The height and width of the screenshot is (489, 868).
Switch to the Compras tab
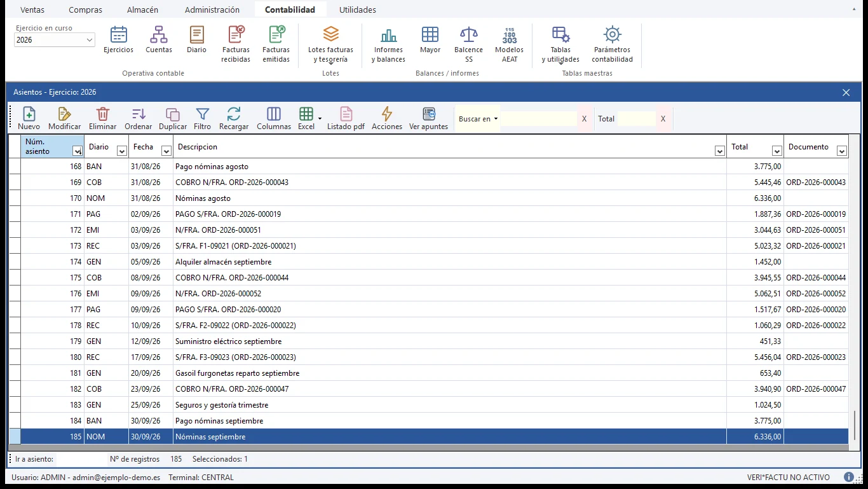point(85,10)
